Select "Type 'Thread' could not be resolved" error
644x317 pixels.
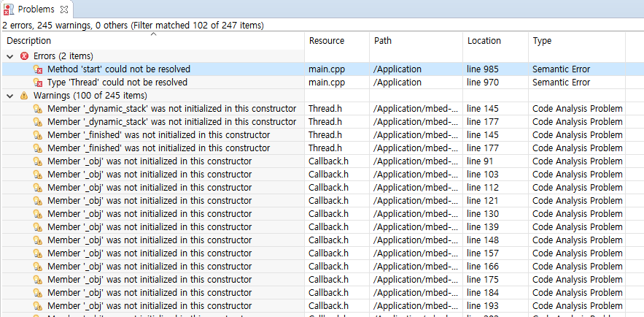click(x=117, y=83)
